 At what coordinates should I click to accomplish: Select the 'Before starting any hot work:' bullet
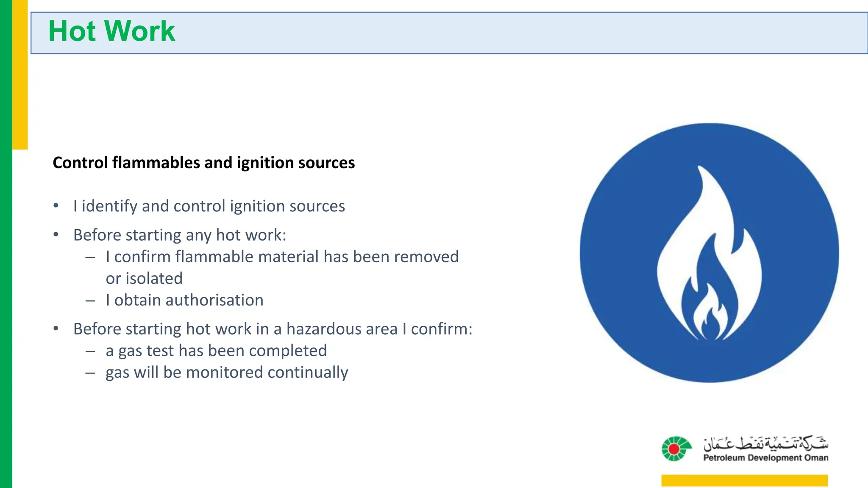pos(180,235)
